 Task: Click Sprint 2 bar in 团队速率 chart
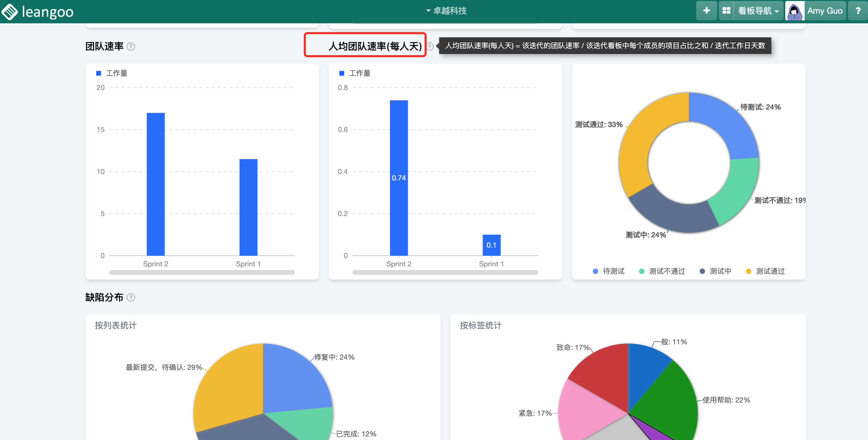click(x=156, y=184)
